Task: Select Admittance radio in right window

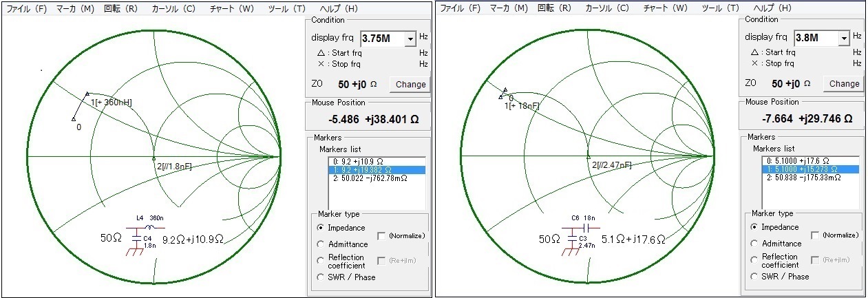Action: click(x=754, y=244)
